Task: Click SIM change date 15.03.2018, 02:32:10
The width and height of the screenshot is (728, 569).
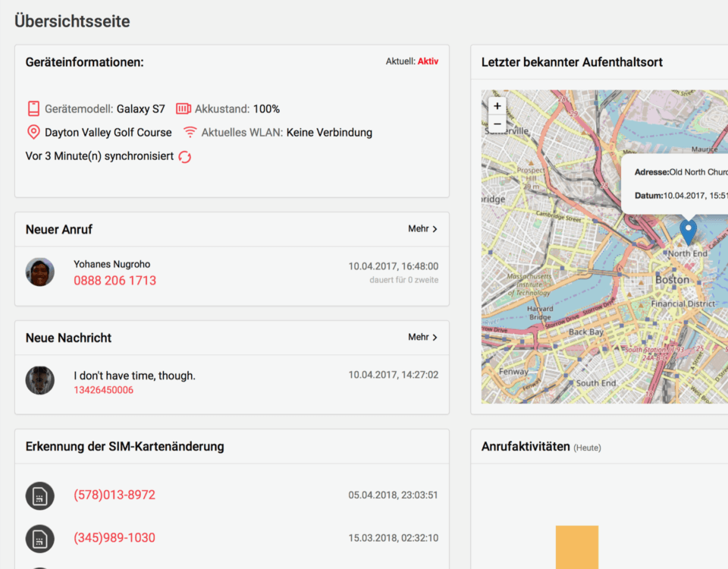Action: 394,538
